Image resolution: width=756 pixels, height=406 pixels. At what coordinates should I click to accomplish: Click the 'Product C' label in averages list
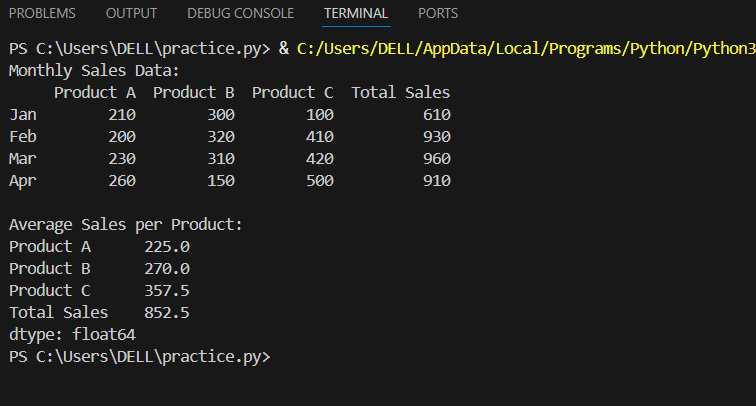(50, 291)
